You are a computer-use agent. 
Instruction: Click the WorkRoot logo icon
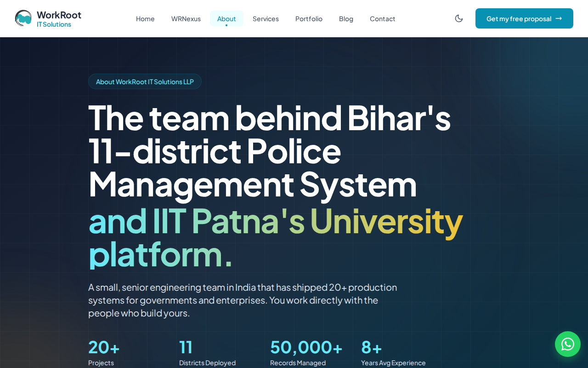(x=23, y=18)
